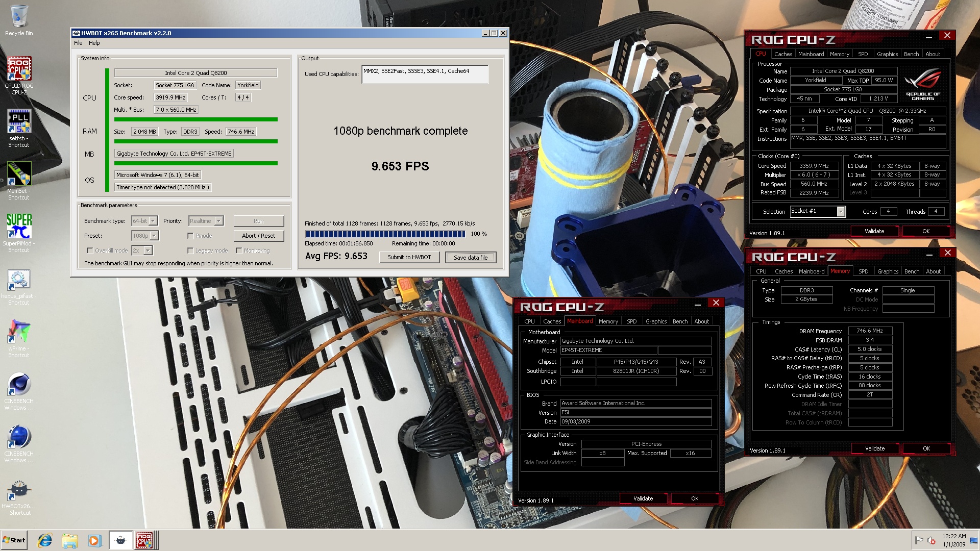This screenshot has width=980, height=551.
Task: Click the Windows Start button
Action: (x=14, y=540)
